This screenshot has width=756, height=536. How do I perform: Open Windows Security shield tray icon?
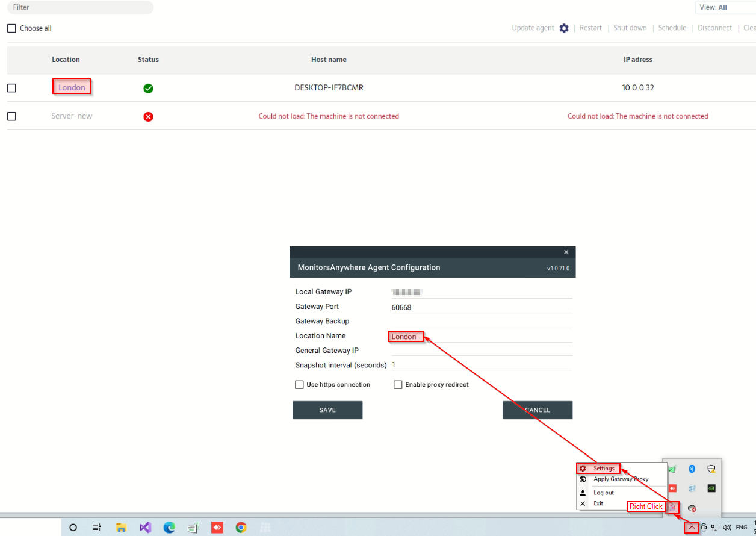(x=711, y=469)
